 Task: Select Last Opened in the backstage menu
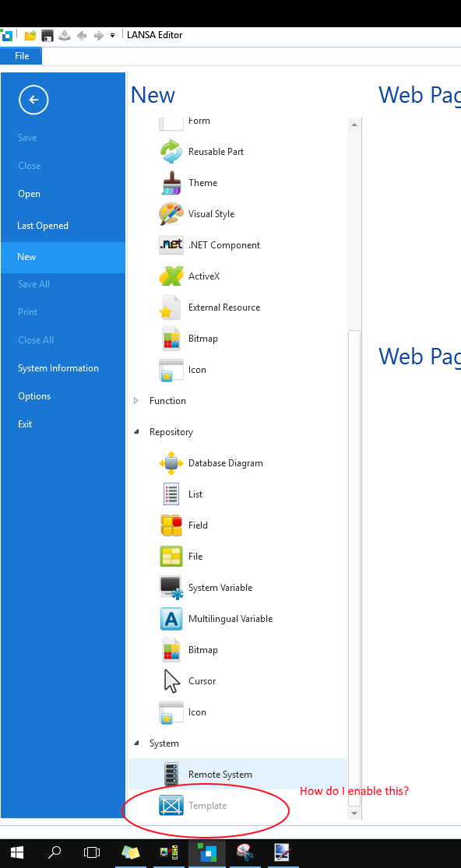point(43,226)
